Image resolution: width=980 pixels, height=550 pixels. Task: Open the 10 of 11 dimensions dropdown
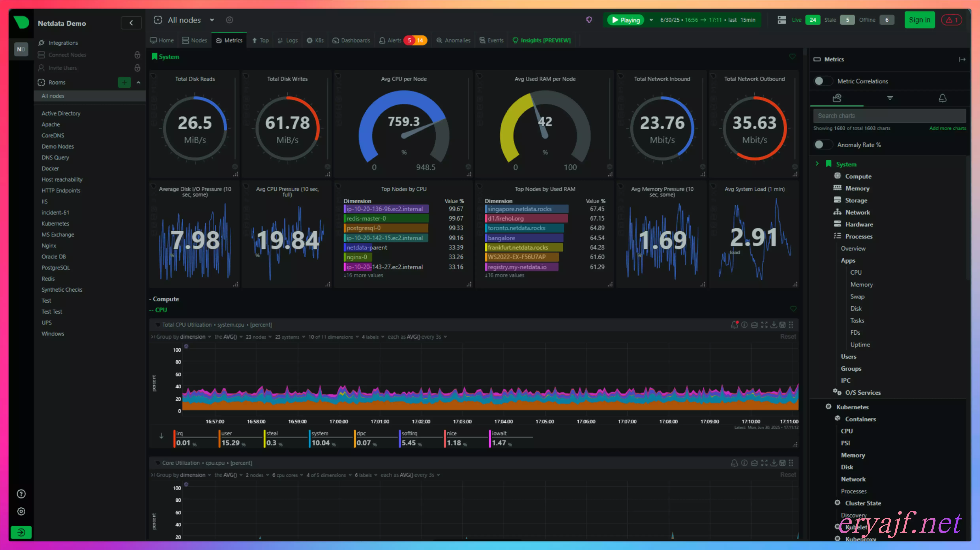[x=333, y=337]
